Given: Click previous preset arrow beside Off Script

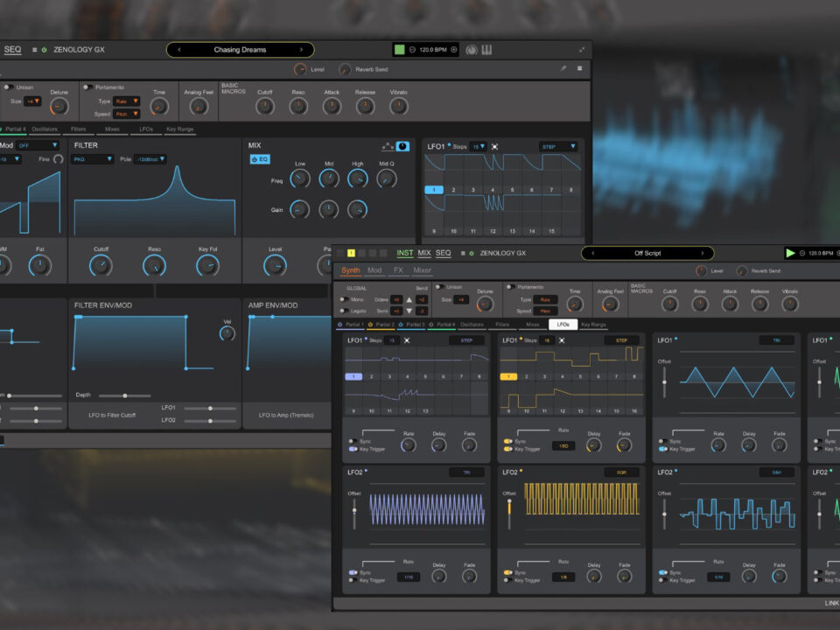Looking at the screenshot, I should (x=594, y=253).
